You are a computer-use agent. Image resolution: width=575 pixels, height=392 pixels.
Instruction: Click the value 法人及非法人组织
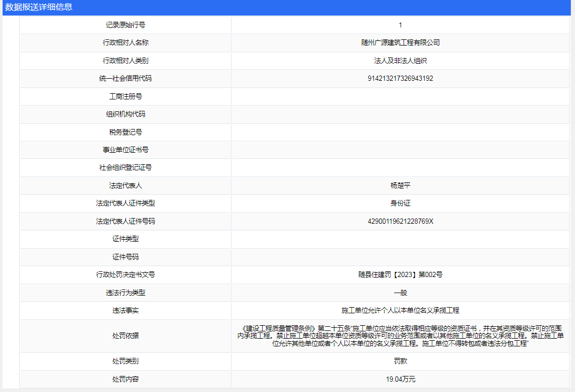400,61
